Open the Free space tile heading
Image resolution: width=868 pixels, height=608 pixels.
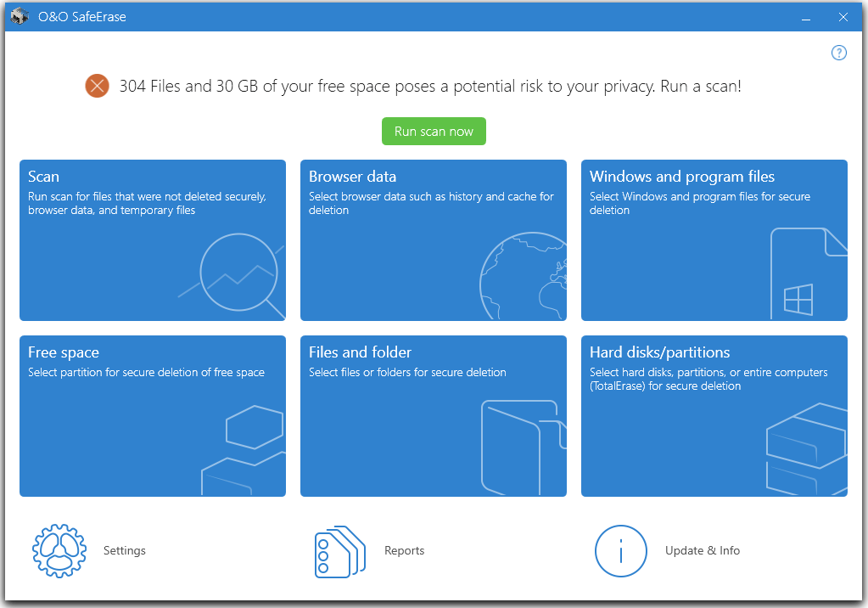[64, 352]
